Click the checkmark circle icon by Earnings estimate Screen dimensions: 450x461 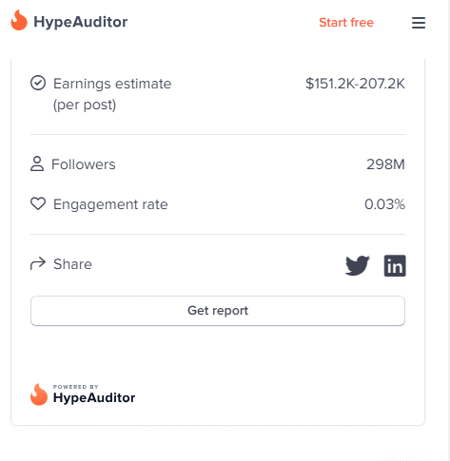pyautogui.click(x=38, y=83)
